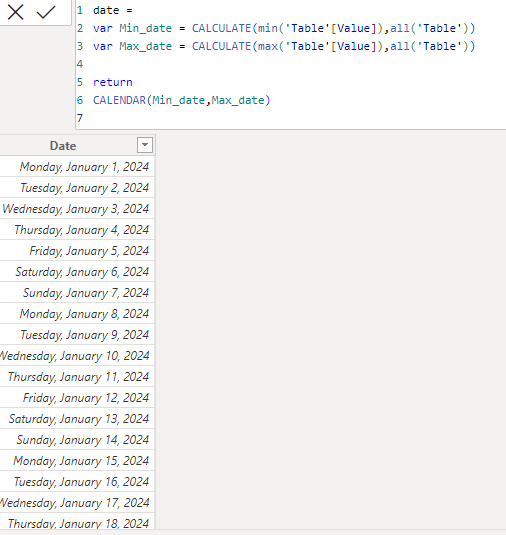Click the Min_date variable line in the formula
The image size is (506, 535).
point(284,28)
